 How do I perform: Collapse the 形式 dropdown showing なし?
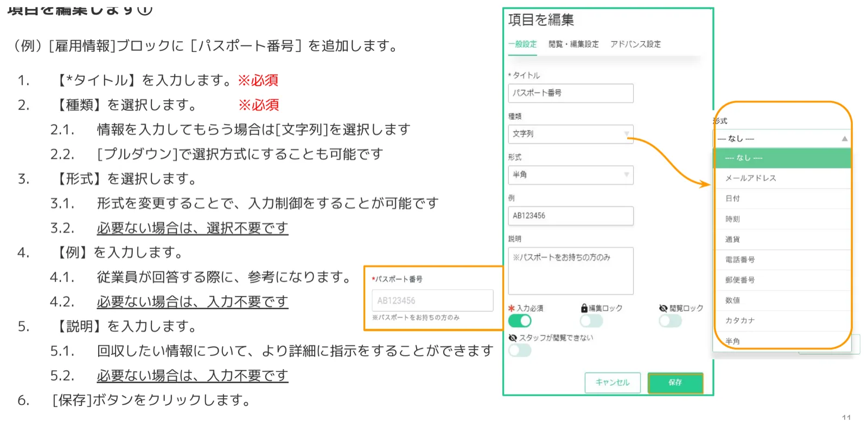pyautogui.click(x=782, y=139)
